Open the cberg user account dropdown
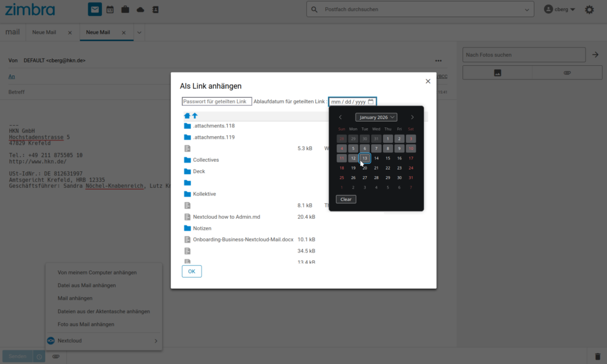Viewport: 607px width, 364px height. pyautogui.click(x=560, y=9)
